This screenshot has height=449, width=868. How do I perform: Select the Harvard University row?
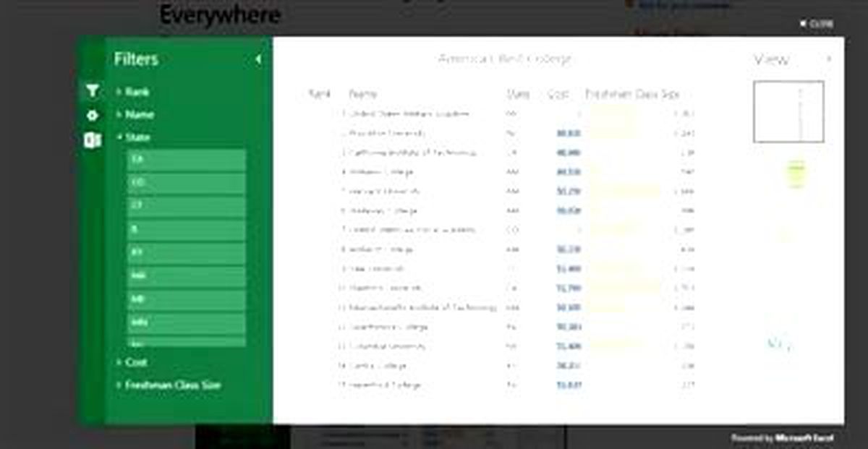[499, 192]
